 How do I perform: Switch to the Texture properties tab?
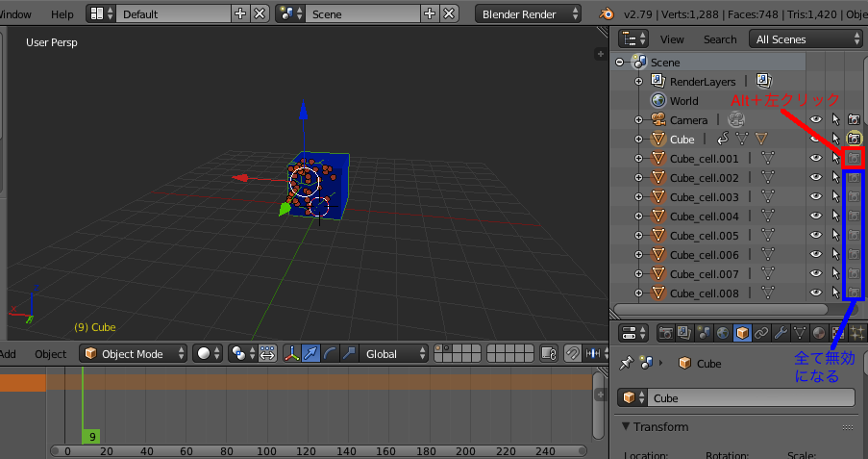(837, 333)
